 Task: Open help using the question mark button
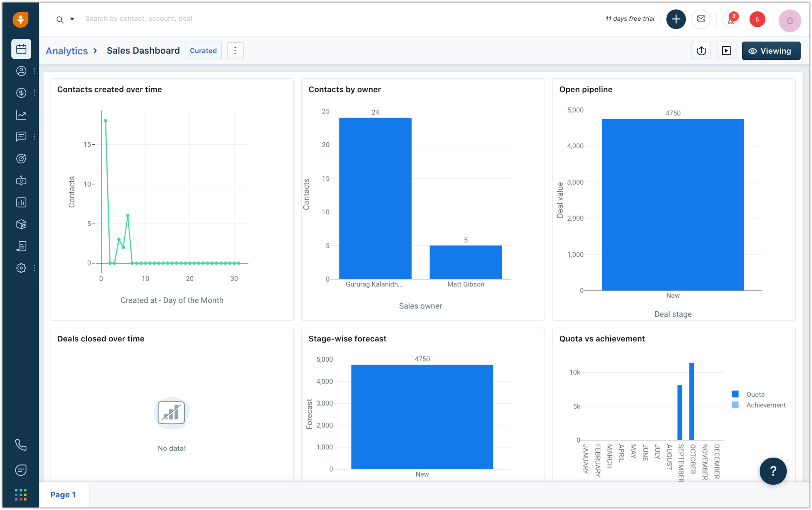pyautogui.click(x=773, y=471)
